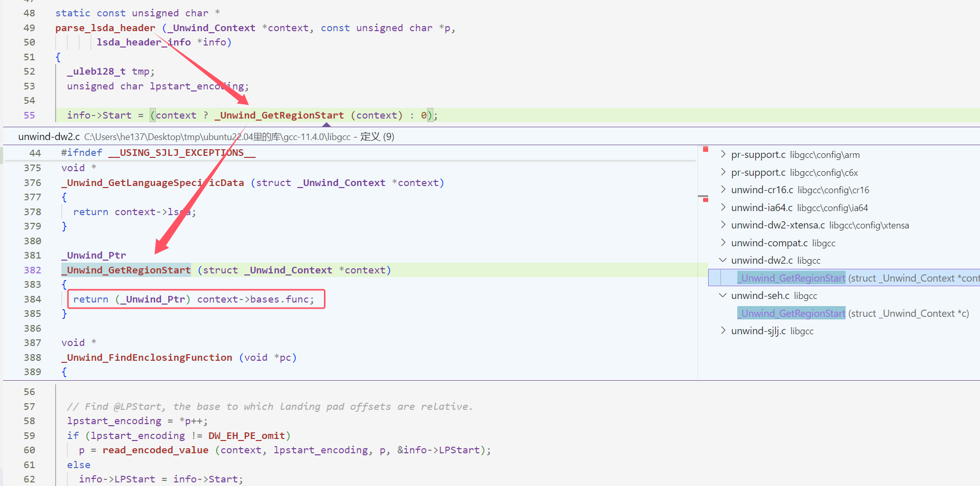Click line number 382 in peek gutter

[33, 270]
